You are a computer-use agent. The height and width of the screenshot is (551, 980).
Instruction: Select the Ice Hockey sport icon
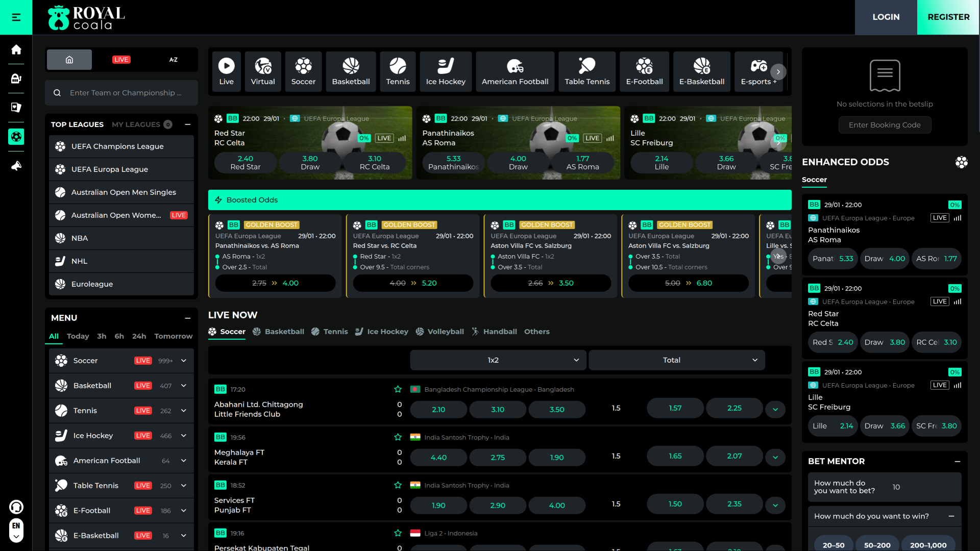tap(446, 71)
